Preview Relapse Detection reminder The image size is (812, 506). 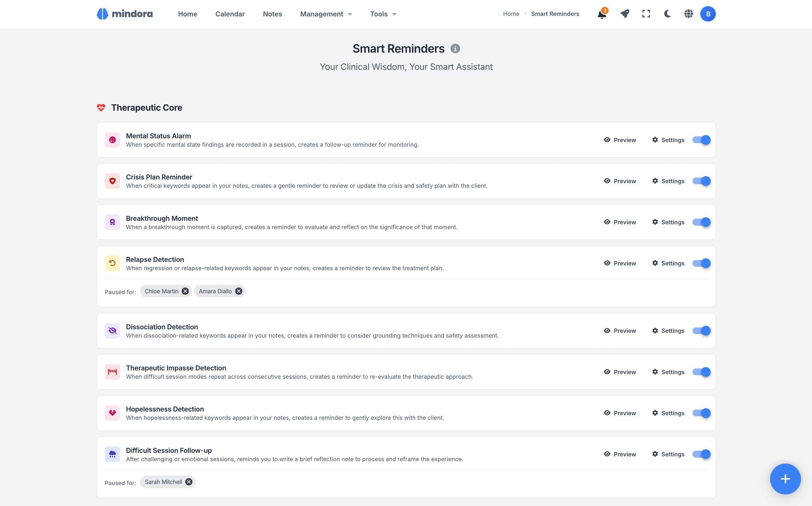pos(620,263)
